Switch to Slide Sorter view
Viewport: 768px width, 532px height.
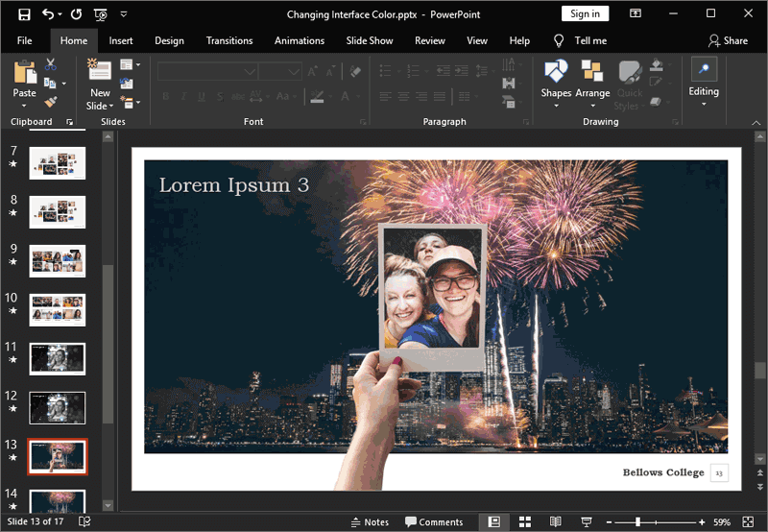click(525, 521)
